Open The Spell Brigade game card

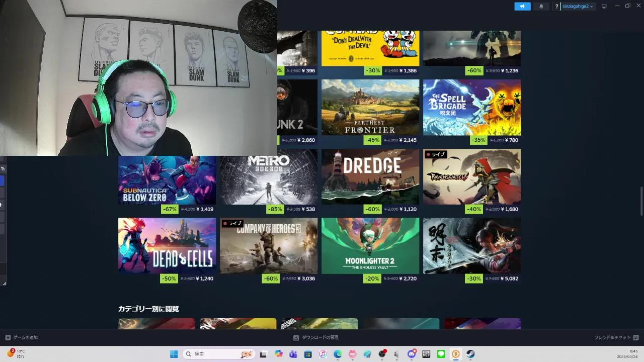click(x=472, y=107)
